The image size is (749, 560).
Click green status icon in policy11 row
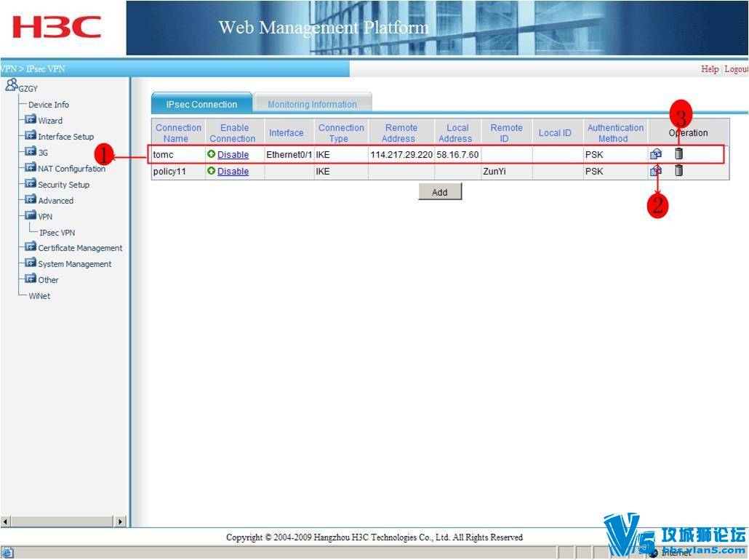point(211,171)
